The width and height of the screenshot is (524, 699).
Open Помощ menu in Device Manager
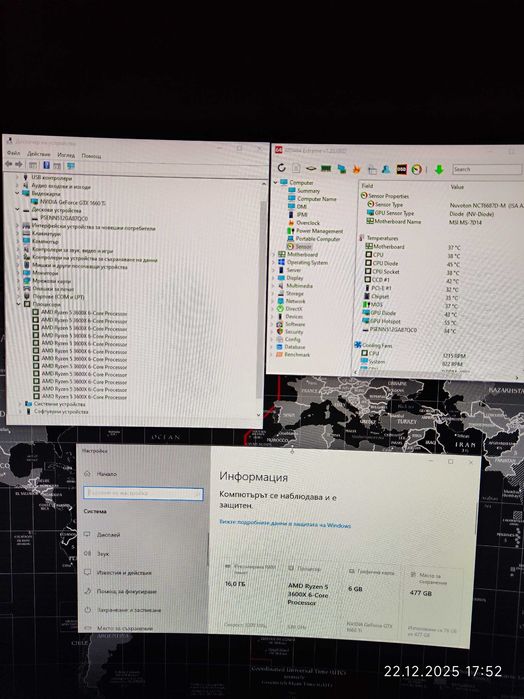[91, 156]
